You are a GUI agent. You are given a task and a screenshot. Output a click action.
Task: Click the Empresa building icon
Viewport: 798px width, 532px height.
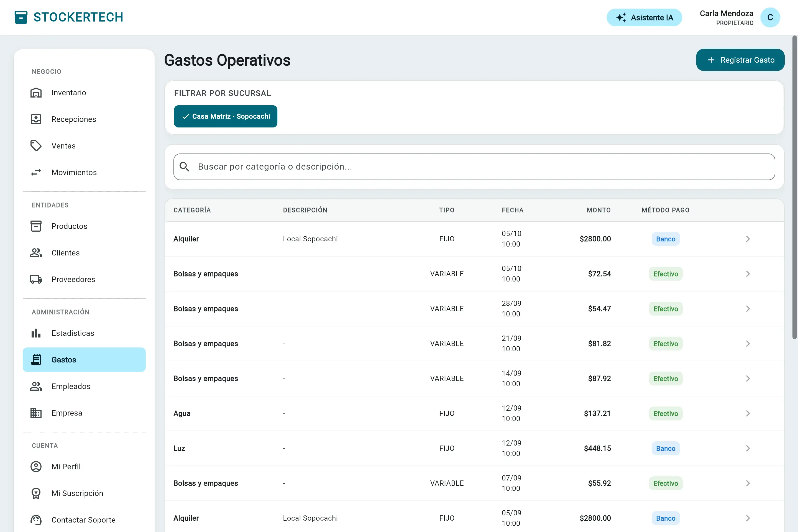[36, 413]
